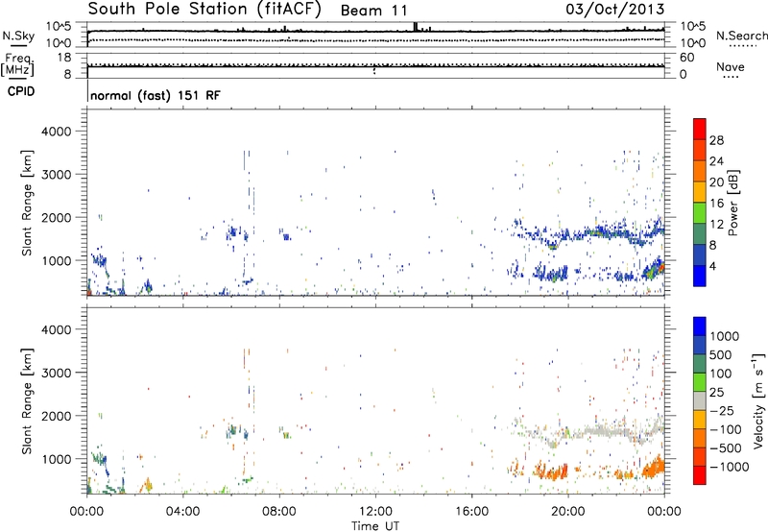768x532 pixels.
Task: Pick the Power colorbar segment between 12 and 16
Action: 700,213
